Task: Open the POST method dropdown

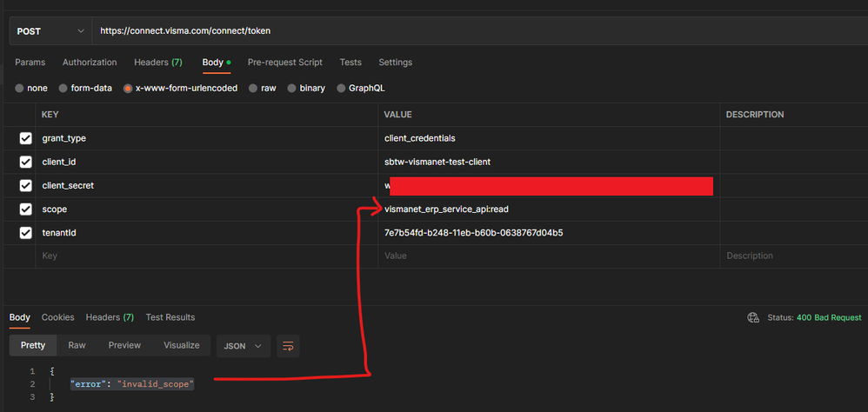Action: (51, 31)
